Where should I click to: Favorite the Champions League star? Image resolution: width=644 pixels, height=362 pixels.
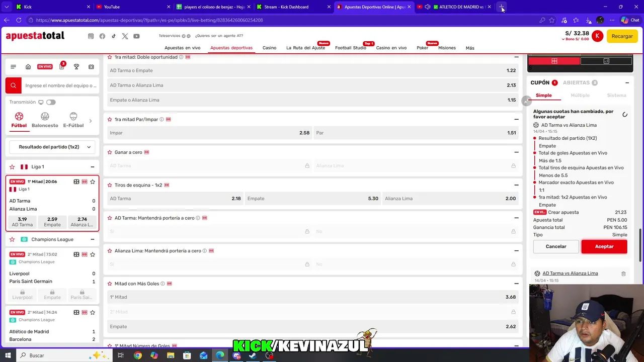click(x=12, y=239)
